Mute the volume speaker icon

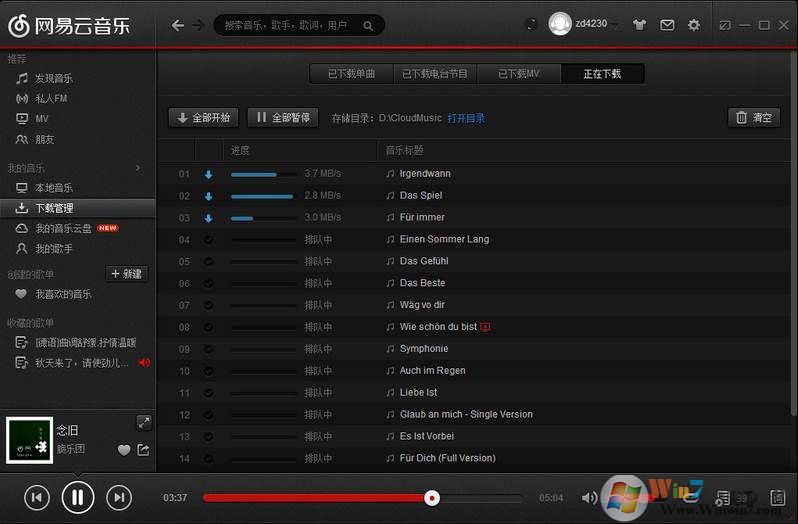(589, 497)
